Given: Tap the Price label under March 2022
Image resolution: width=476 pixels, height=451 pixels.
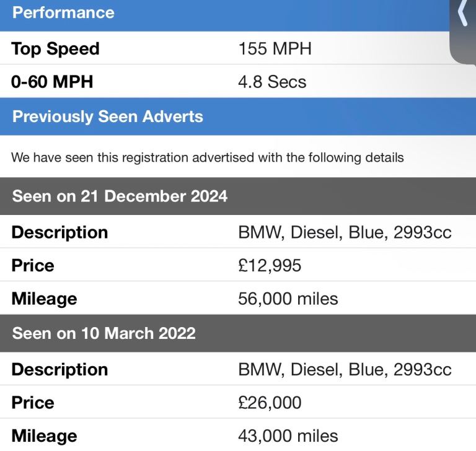Looking at the screenshot, I should coord(33,403).
